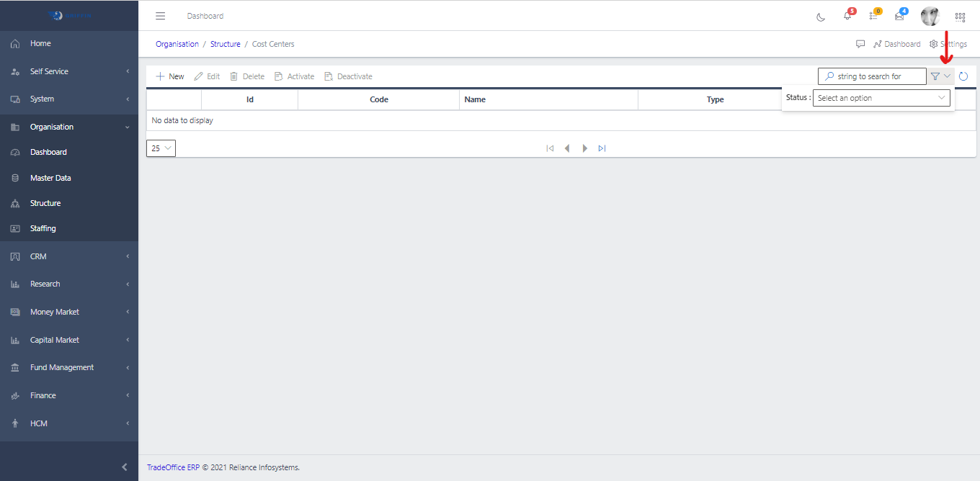The height and width of the screenshot is (481, 980).
Task: Expand the CRM sidebar menu
Action: pyautogui.click(x=69, y=256)
